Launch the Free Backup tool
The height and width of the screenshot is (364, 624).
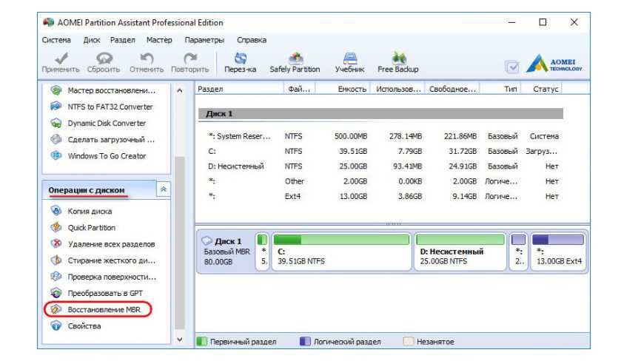click(397, 60)
